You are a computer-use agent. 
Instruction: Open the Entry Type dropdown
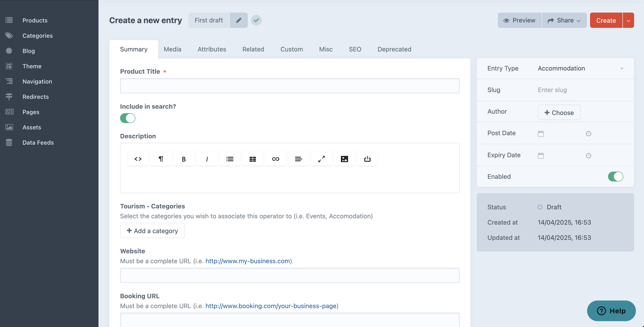pos(581,68)
